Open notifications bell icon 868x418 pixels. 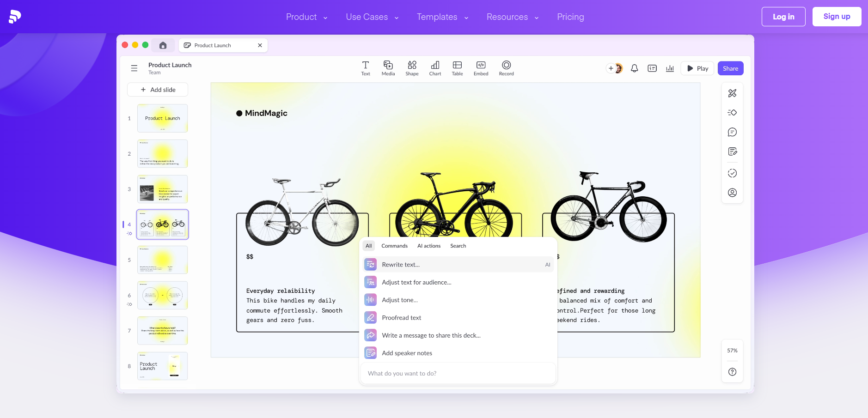[634, 68]
